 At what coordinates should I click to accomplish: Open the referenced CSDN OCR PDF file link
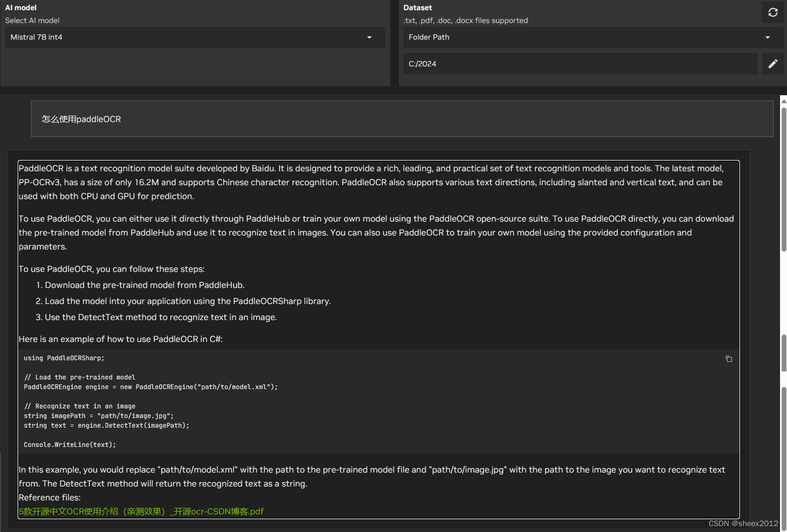pos(141,511)
